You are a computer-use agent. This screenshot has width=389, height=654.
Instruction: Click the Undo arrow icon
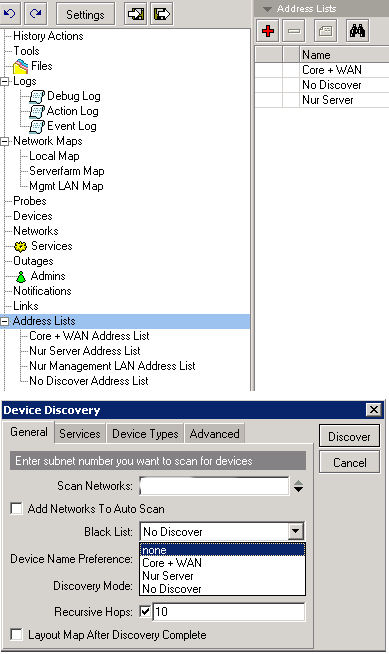10,14
